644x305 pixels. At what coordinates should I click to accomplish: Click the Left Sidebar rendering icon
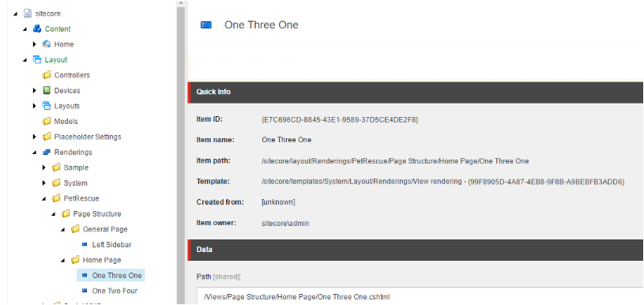(85, 244)
